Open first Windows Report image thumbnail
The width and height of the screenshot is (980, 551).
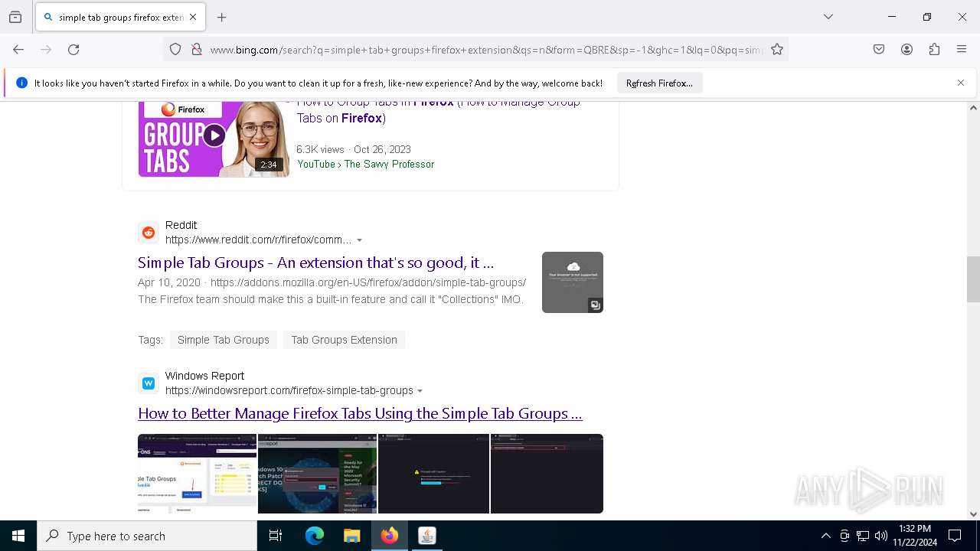point(197,474)
